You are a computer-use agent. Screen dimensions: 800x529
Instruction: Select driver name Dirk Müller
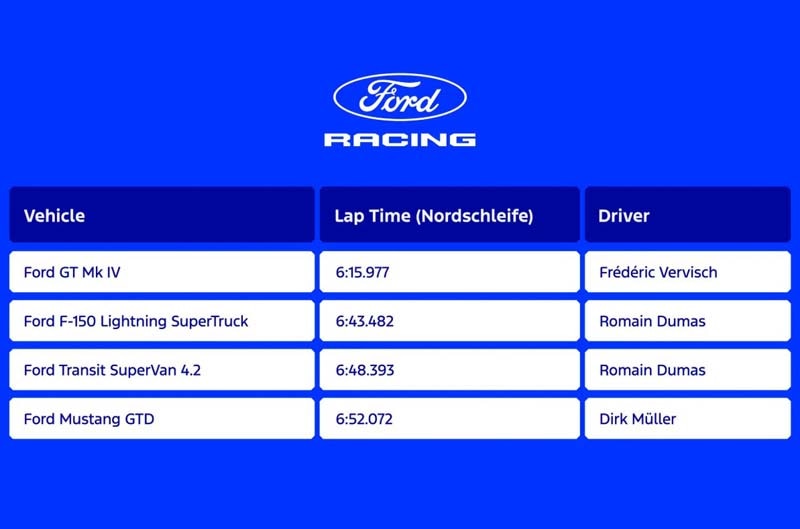click(637, 419)
